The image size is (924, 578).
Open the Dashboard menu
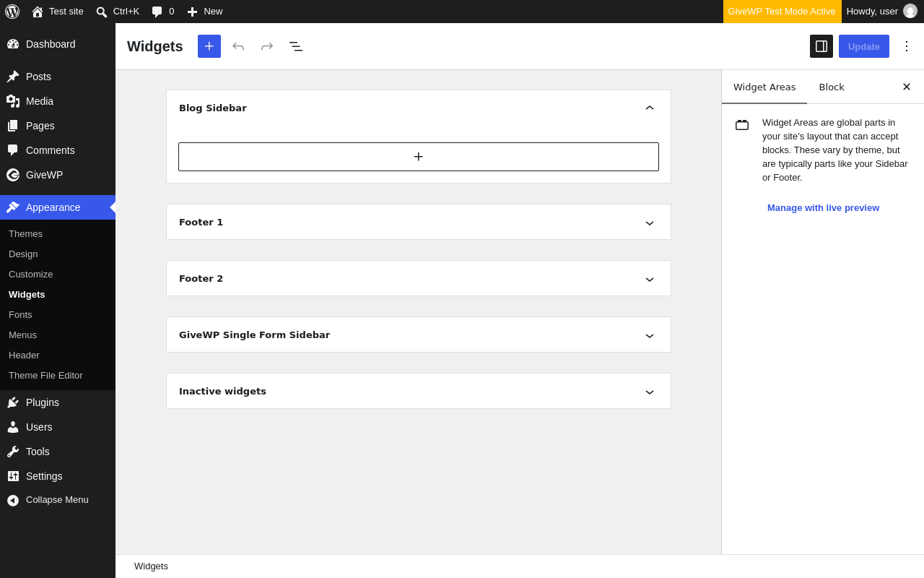[x=58, y=44]
